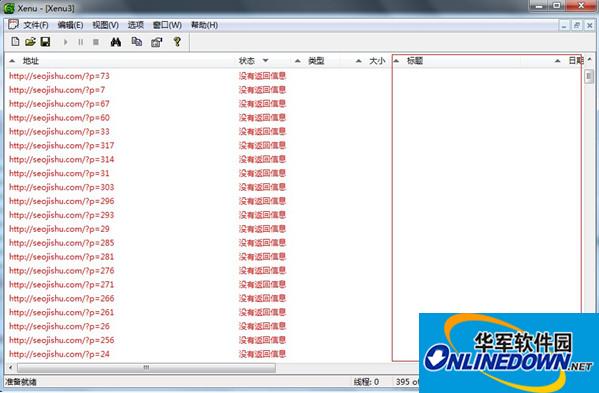The height and width of the screenshot is (393, 599).
Task: Select row http://seojishu.com/?p=26
Action: (x=59, y=326)
